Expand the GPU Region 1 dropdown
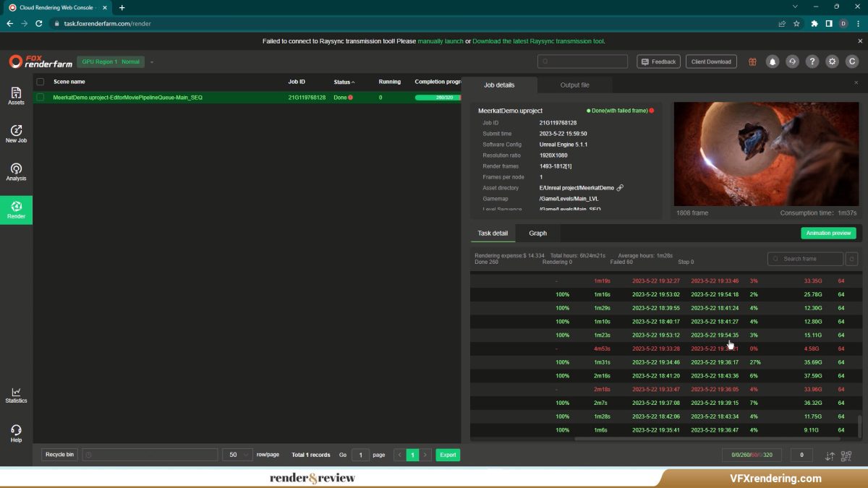Image resolution: width=868 pixels, height=488 pixels. pos(152,62)
